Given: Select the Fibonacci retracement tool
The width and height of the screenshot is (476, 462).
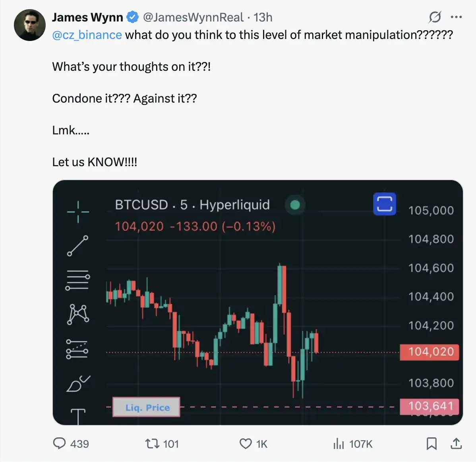Looking at the screenshot, I should tap(78, 280).
